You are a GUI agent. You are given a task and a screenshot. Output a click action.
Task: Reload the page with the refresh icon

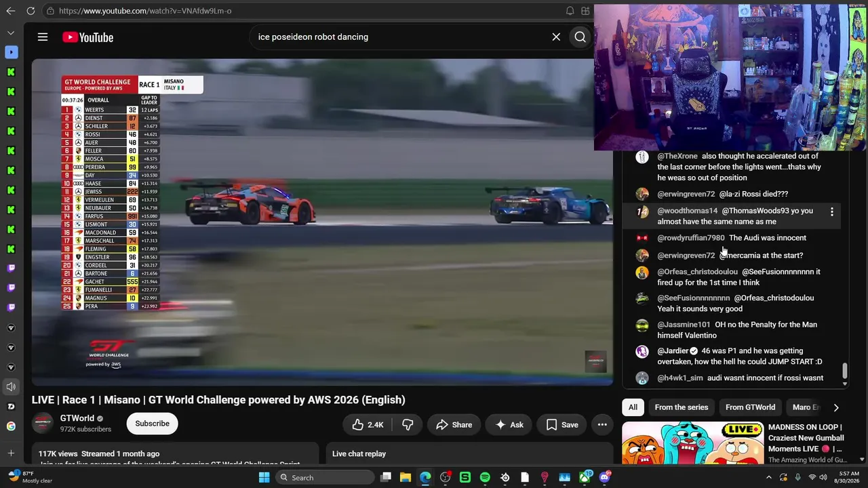point(31,11)
